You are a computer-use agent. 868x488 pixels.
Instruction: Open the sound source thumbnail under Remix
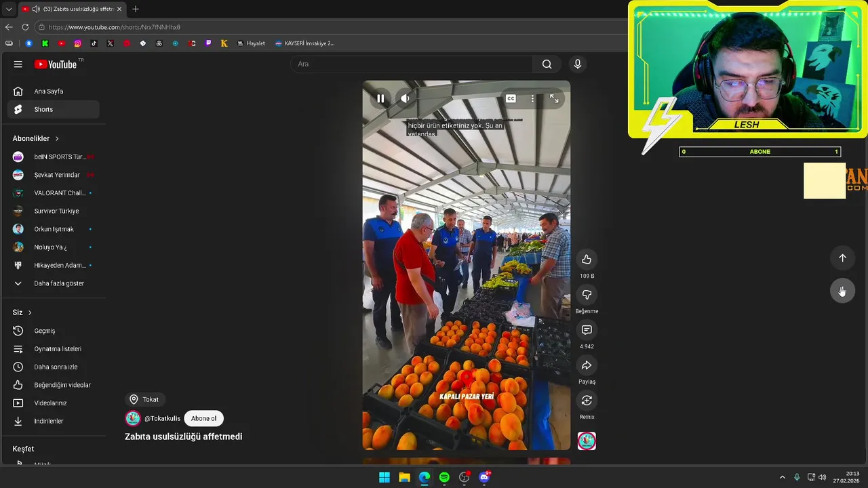pos(587,441)
